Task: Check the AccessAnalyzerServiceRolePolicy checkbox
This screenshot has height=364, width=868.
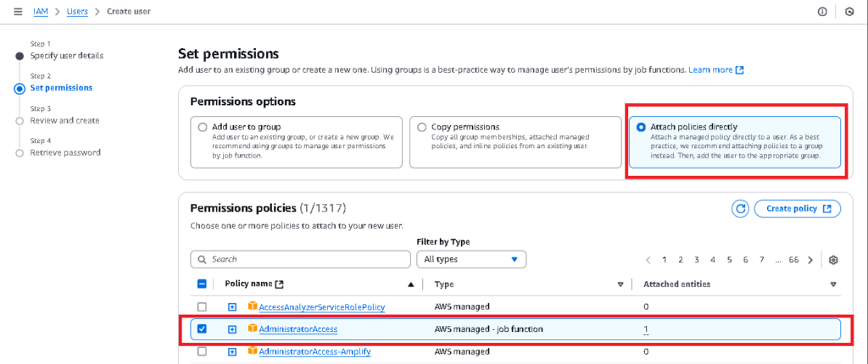Action: (202, 306)
